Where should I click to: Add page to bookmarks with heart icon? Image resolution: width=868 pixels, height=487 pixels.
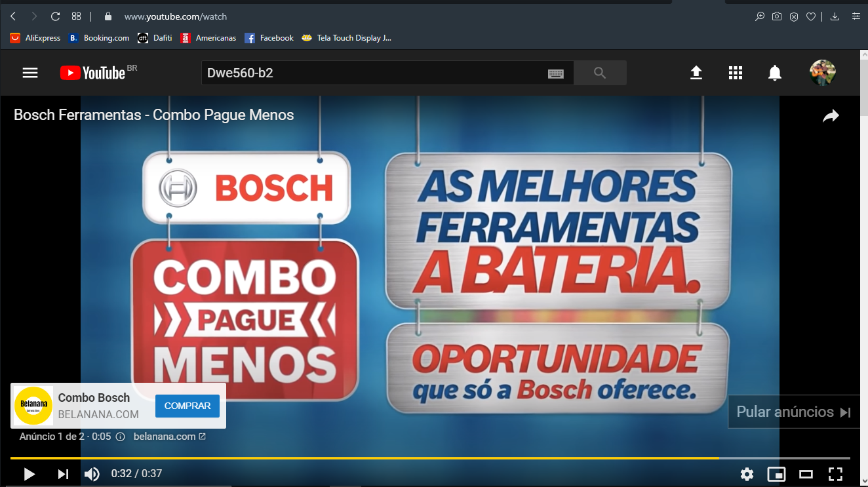pos(811,16)
